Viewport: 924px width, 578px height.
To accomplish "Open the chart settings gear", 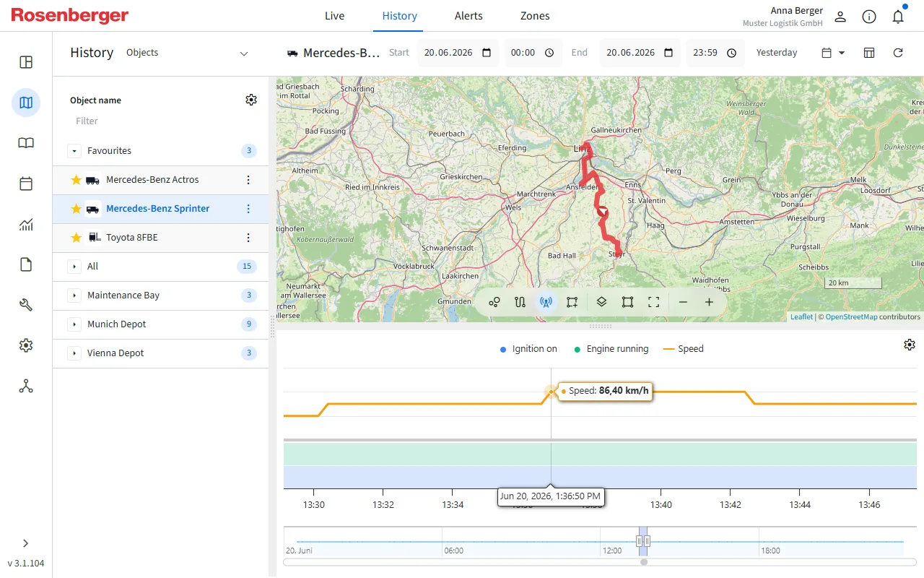I will click(x=910, y=345).
